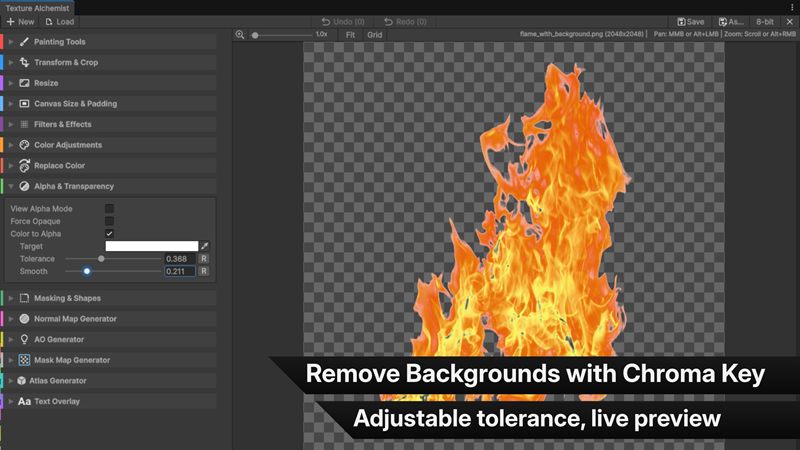Expand the Normal Map Generator section
Viewport: 800px width, 450px height.
[x=11, y=318]
